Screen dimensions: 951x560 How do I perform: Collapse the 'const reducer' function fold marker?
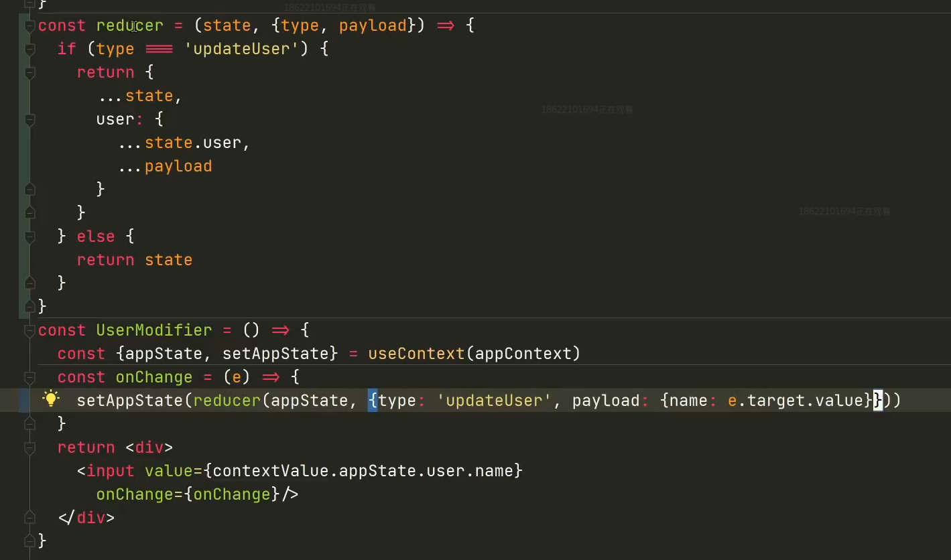click(x=29, y=26)
